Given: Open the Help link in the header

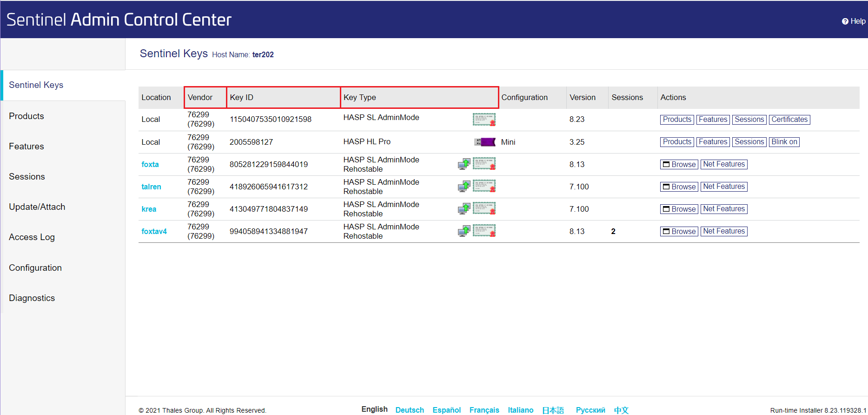Looking at the screenshot, I should coord(854,21).
